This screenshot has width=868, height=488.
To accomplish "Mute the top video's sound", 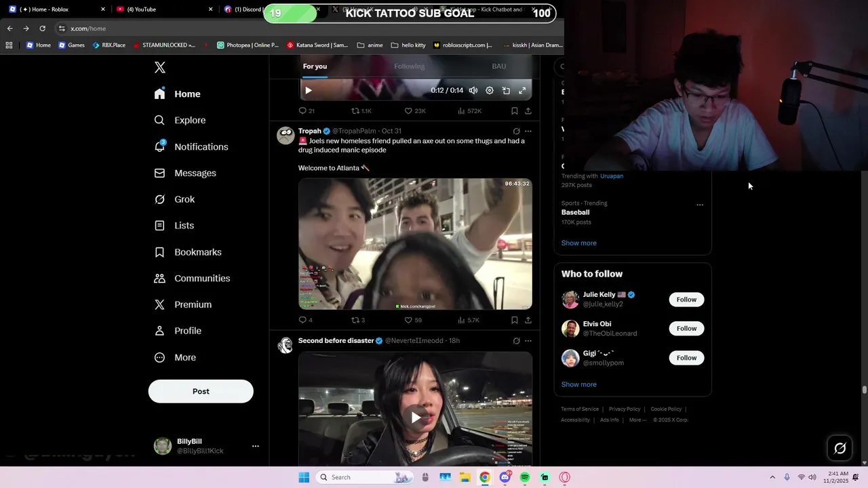I will click(473, 90).
